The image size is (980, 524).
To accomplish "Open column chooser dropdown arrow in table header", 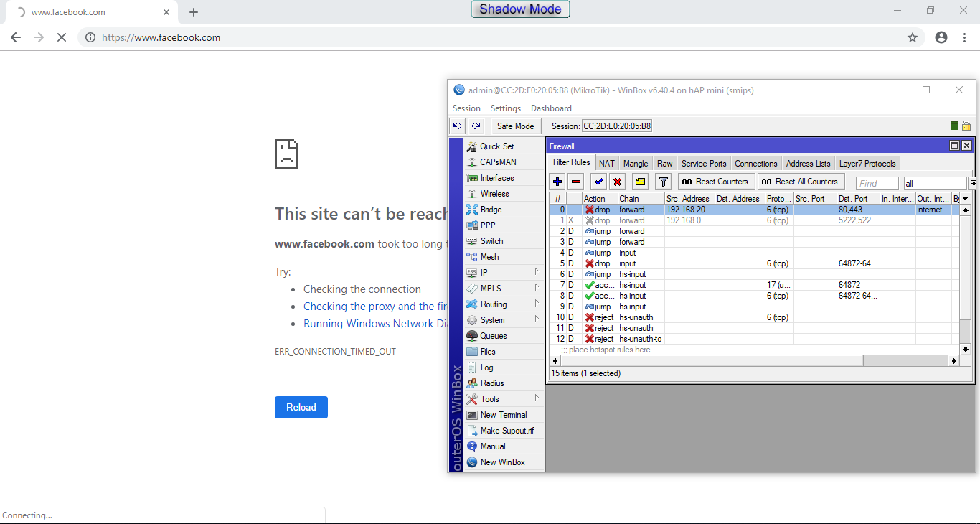I will [x=966, y=198].
